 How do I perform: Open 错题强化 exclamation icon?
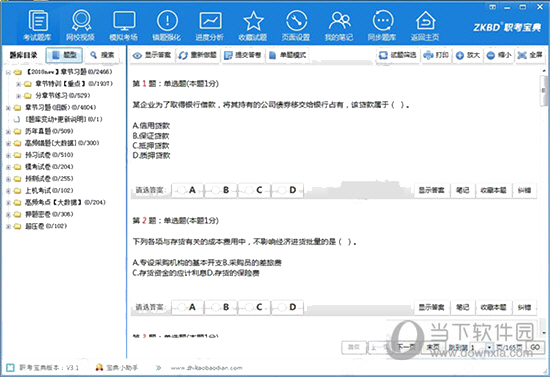pos(167,25)
